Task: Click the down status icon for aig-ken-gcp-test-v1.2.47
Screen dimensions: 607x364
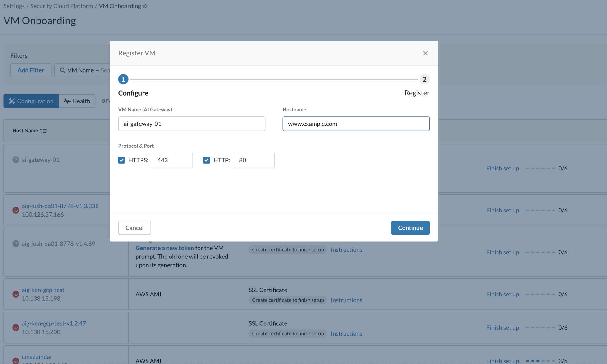Action: pos(16,327)
